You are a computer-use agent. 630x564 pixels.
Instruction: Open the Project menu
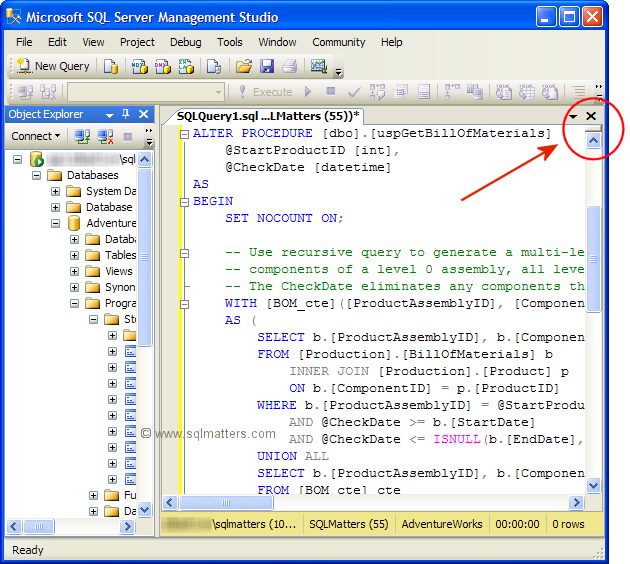tap(137, 42)
